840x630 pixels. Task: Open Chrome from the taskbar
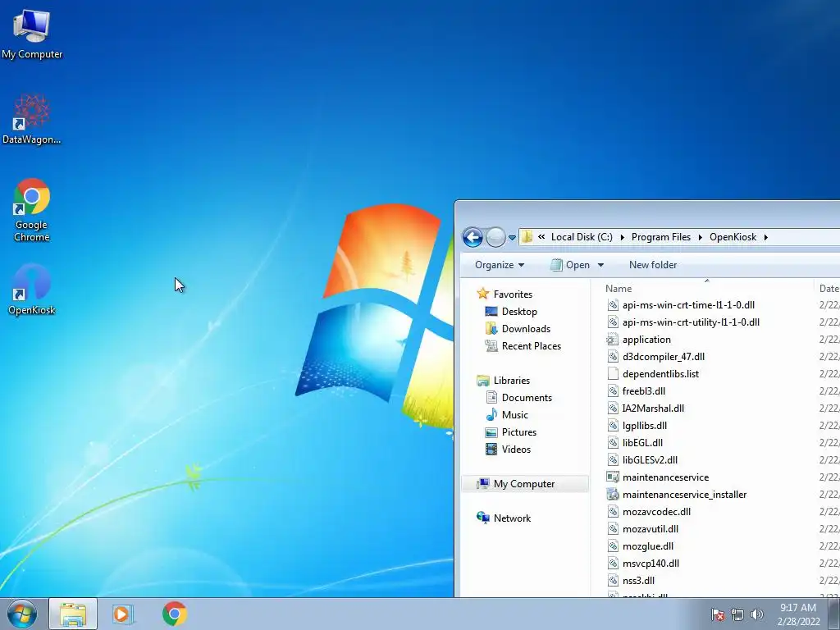(x=174, y=614)
